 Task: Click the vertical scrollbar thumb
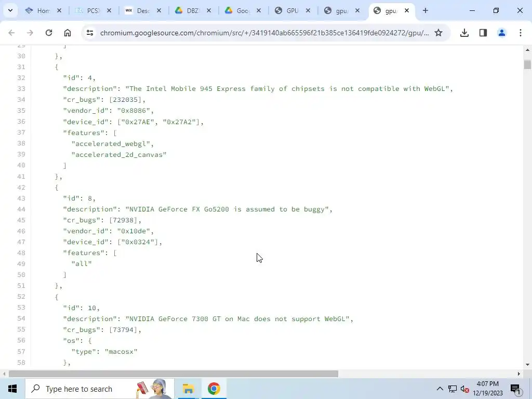coord(527,64)
